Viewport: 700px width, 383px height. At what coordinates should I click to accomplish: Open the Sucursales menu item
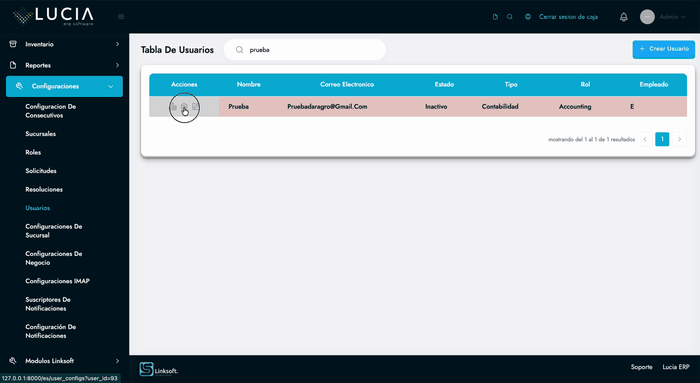(41, 134)
